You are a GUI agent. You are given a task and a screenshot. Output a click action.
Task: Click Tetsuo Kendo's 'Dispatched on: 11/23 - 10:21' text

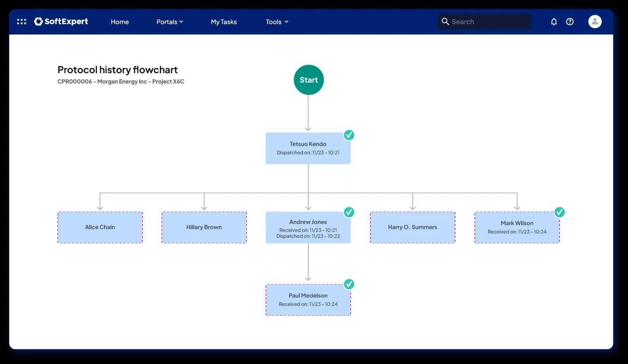308,153
